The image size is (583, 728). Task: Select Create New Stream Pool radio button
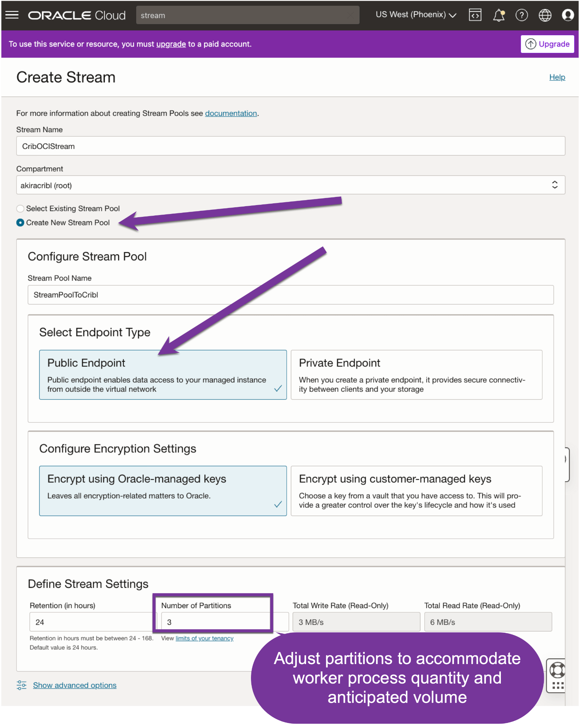21,223
